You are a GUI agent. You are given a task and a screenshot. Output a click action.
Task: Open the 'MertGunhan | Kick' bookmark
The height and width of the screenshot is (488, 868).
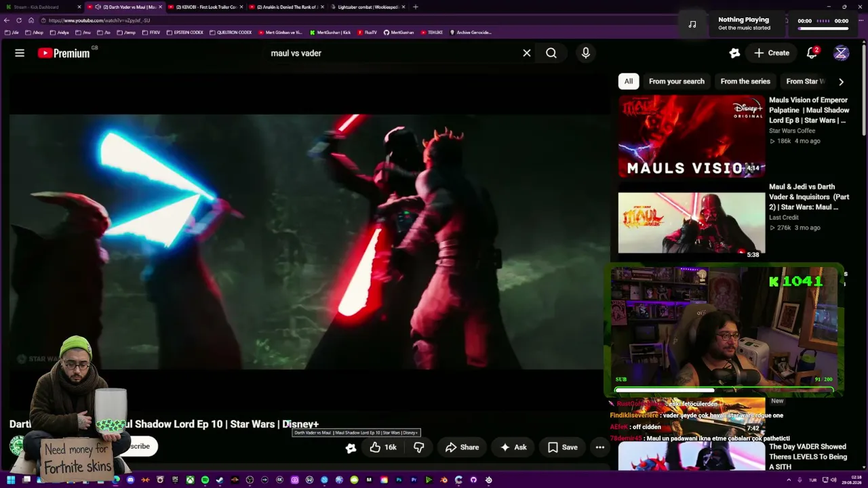coord(330,33)
